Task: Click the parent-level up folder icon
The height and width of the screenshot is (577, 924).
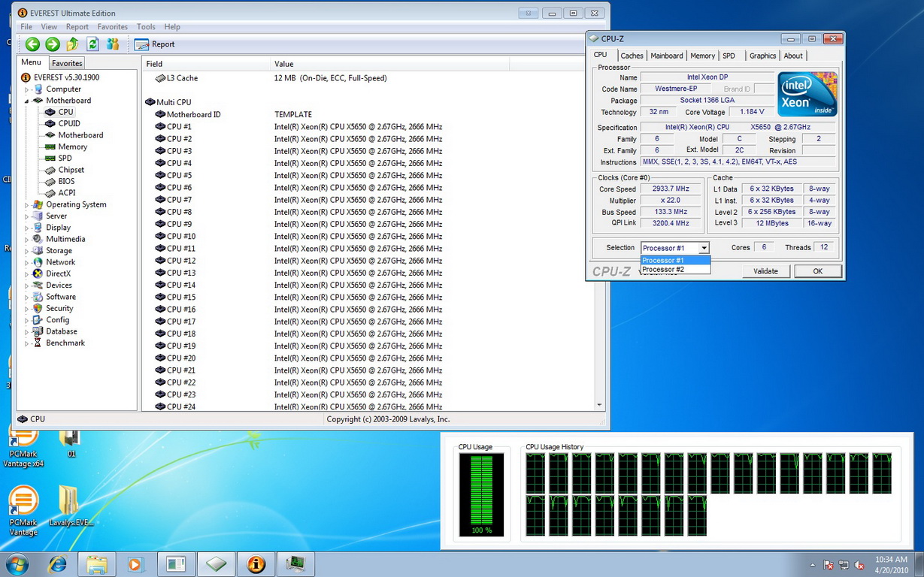Action: pyautogui.click(x=73, y=44)
